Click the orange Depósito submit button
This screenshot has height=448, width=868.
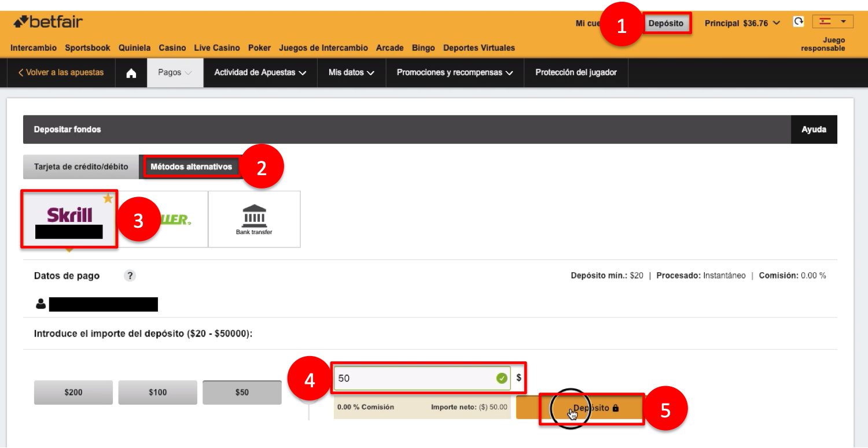tap(579, 408)
